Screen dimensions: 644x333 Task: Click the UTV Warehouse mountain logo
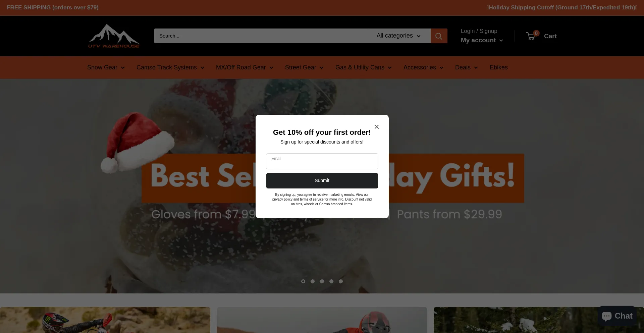click(114, 36)
